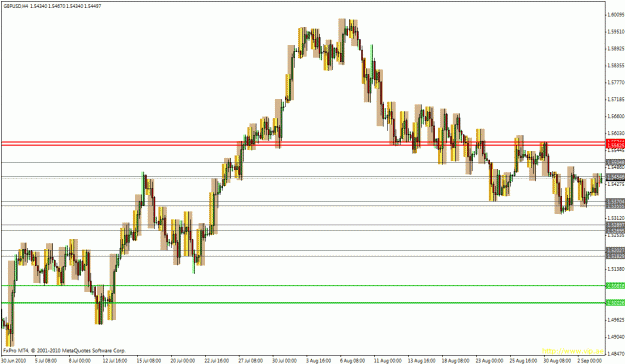This screenshot has height=364, width=625.
Task: Select the upper green horizontal support line
Action: [x=303, y=285]
